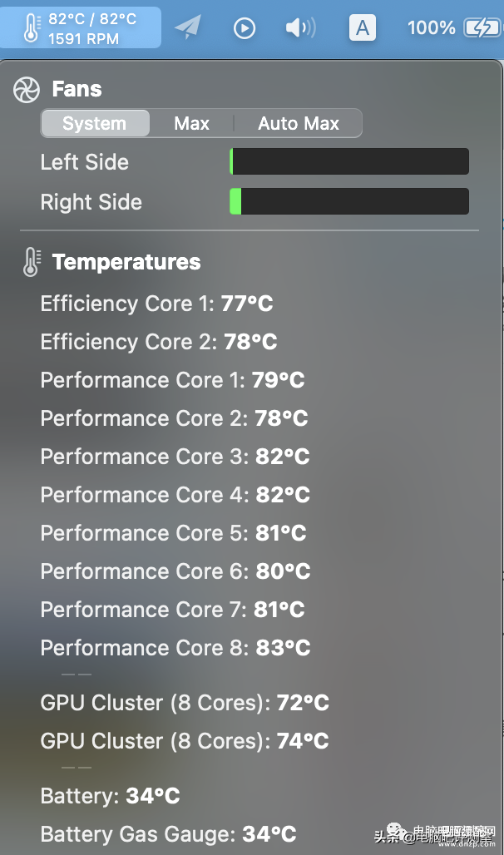Click the input source A icon

[x=363, y=27]
